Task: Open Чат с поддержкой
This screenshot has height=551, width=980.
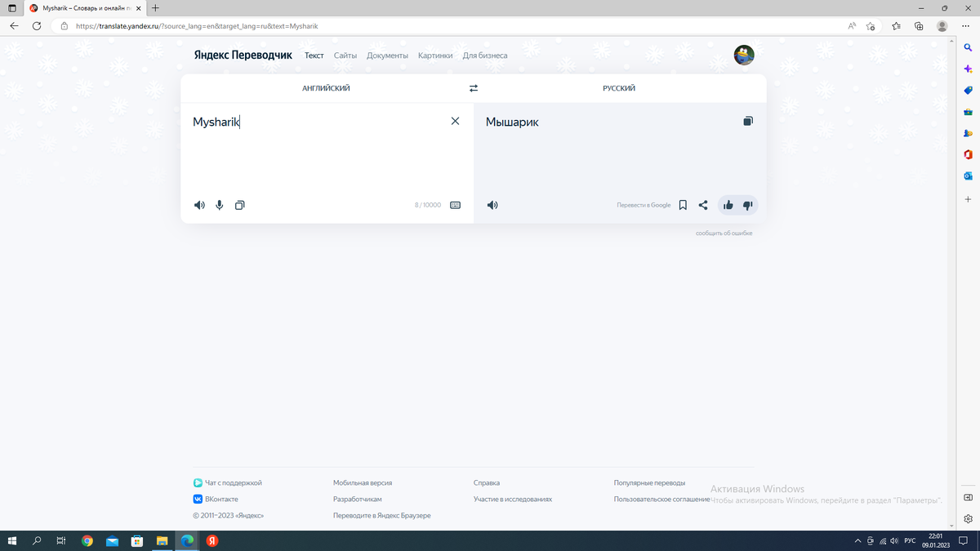Action: click(x=228, y=483)
